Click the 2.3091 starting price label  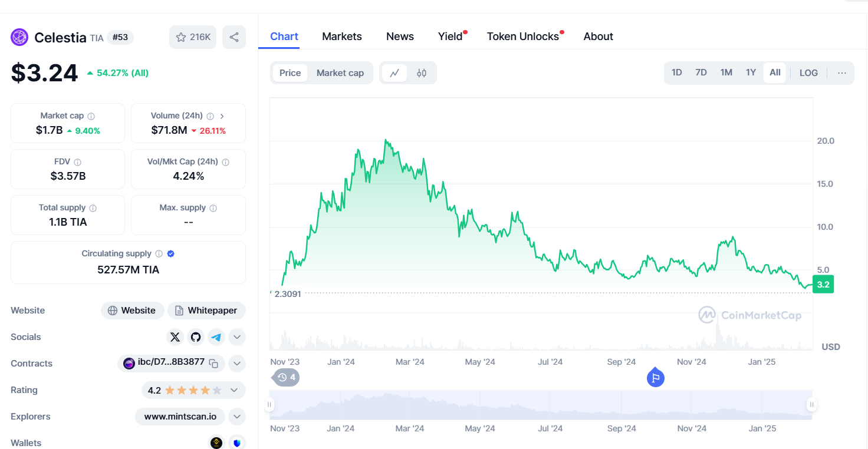287,293
